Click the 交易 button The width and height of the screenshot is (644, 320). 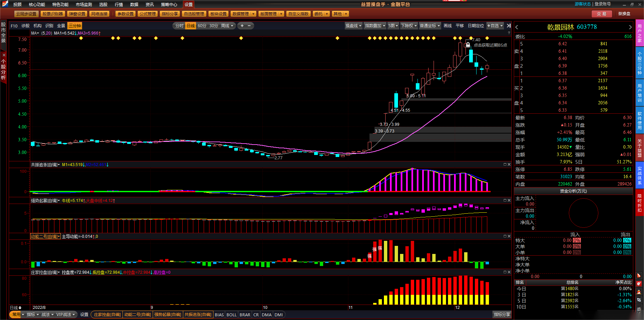601,14
